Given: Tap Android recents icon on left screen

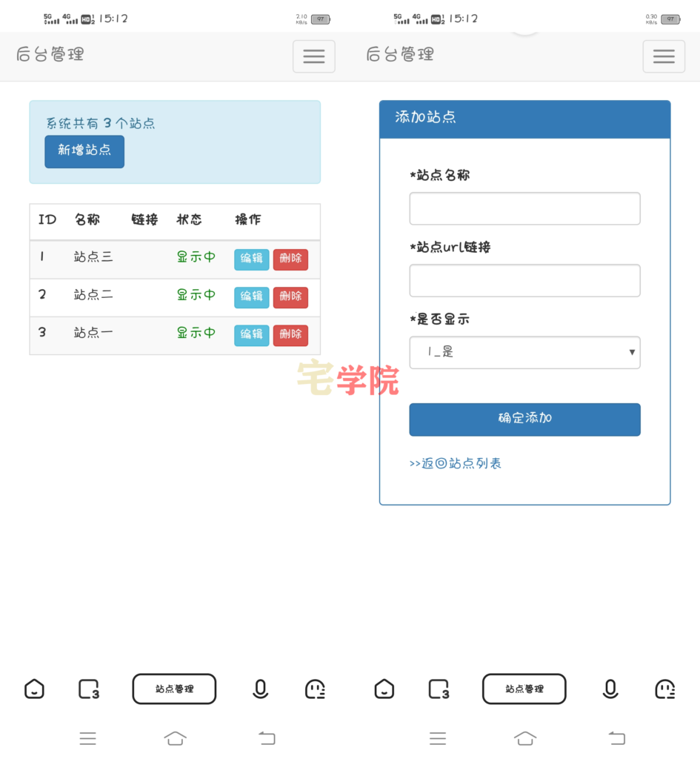Looking at the screenshot, I should 88,739.
